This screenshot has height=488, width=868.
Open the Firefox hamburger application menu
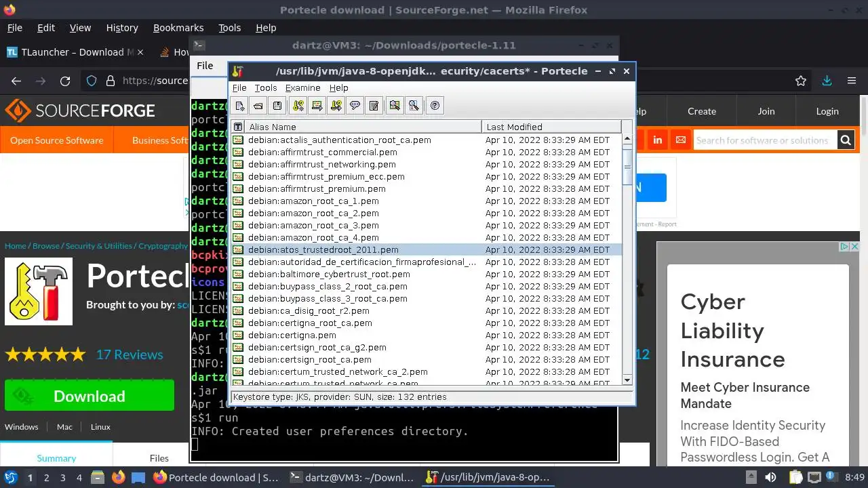(x=852, y=81)
